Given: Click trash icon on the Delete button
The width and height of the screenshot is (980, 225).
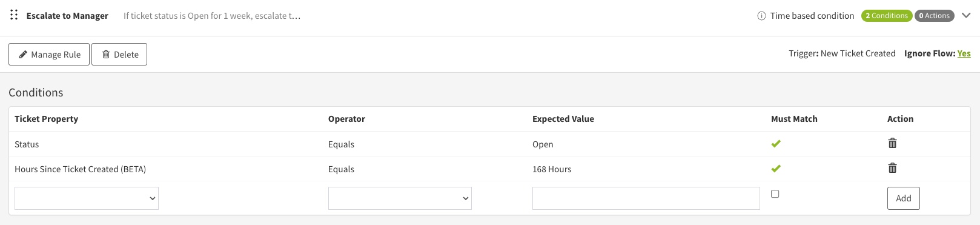Looking at the screenshot, I should [106, 55].
